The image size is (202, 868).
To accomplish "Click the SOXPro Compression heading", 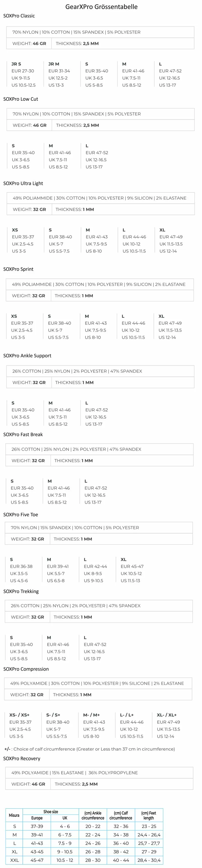I will click(26, 669).
